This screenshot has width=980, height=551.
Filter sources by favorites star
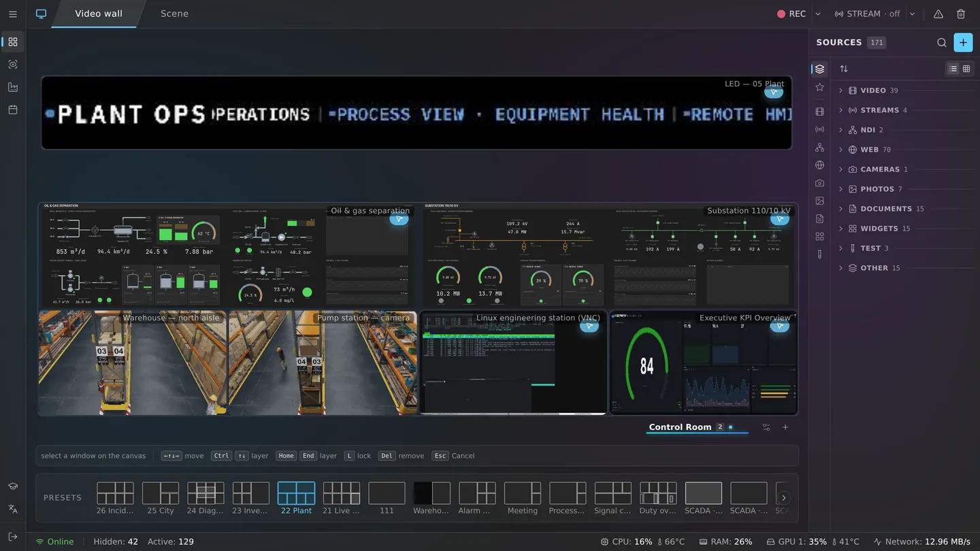pos(819,87)
